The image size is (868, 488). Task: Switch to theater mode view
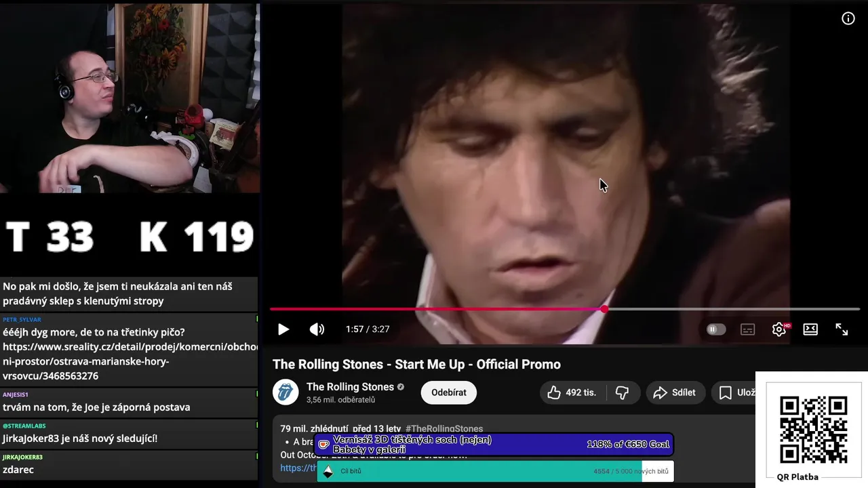point(810,329)
